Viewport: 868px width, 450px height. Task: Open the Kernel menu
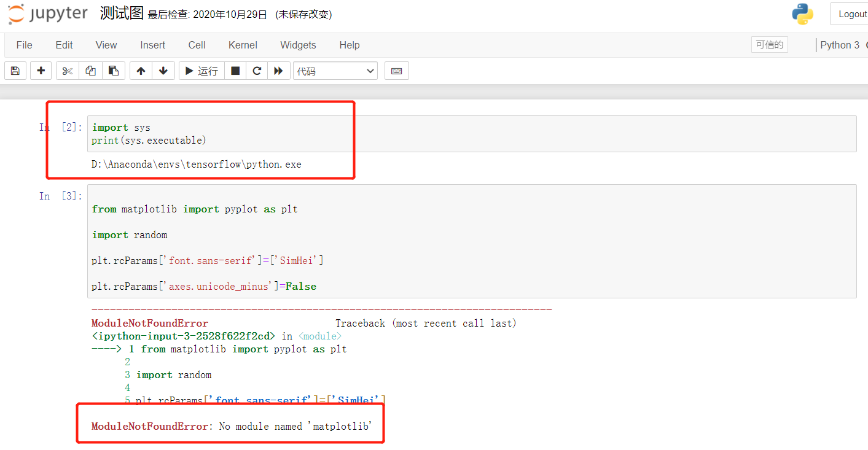[243, 45]
